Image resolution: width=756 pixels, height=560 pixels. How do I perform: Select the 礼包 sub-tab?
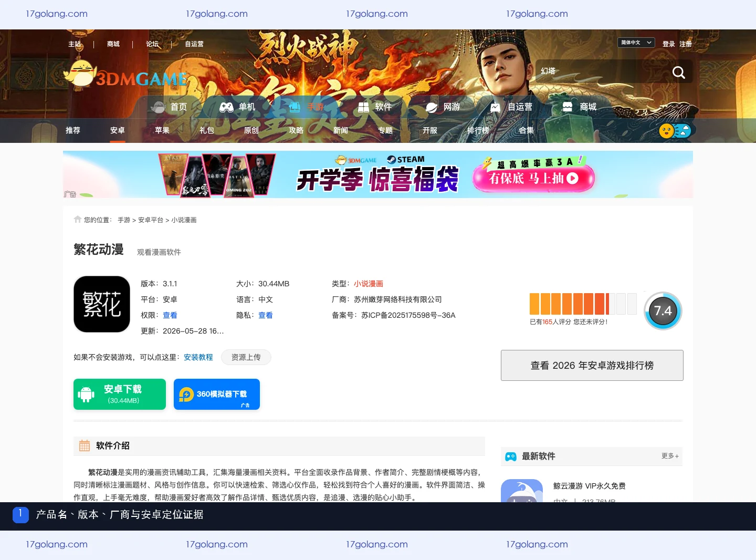click(x=207, y=130)
